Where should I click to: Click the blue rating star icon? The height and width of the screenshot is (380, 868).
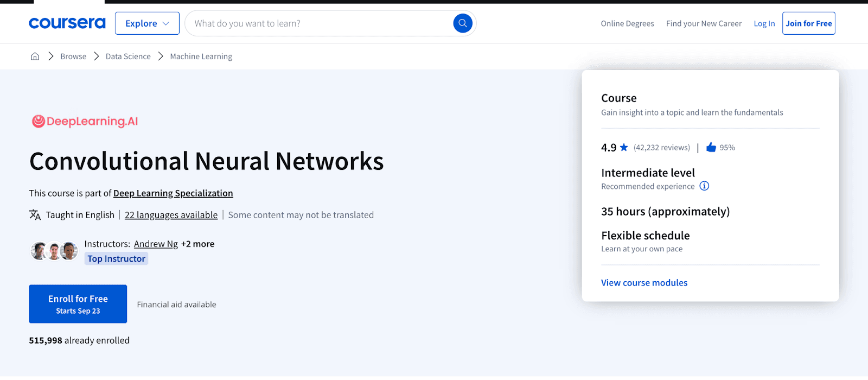pos(624,148)
